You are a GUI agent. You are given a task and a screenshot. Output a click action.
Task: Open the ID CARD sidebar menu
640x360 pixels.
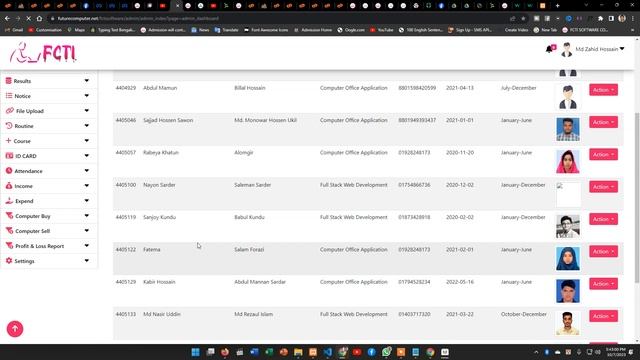coord(48,156)
